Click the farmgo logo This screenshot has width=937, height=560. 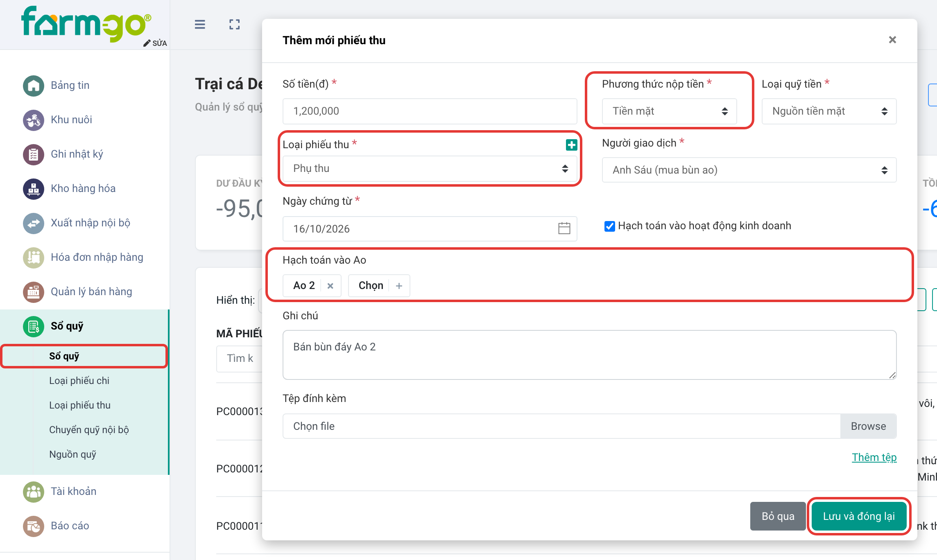tap(86, 24)
